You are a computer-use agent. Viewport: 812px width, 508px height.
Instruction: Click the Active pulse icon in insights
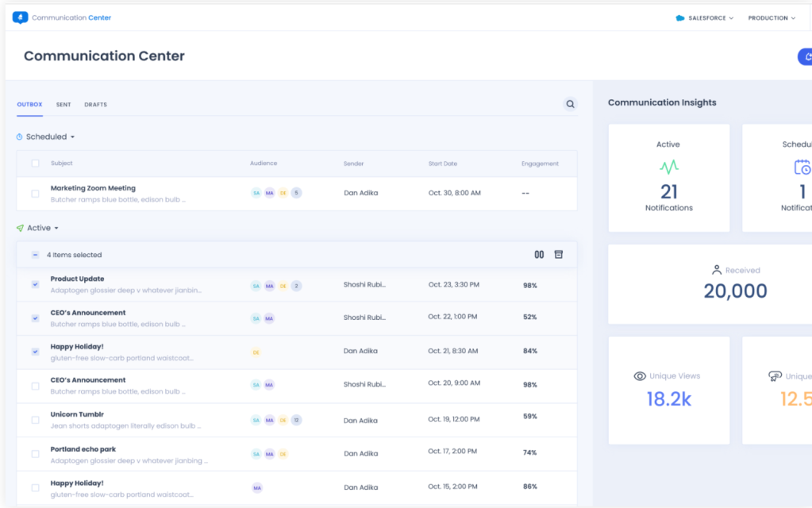(x=668, y=167)
